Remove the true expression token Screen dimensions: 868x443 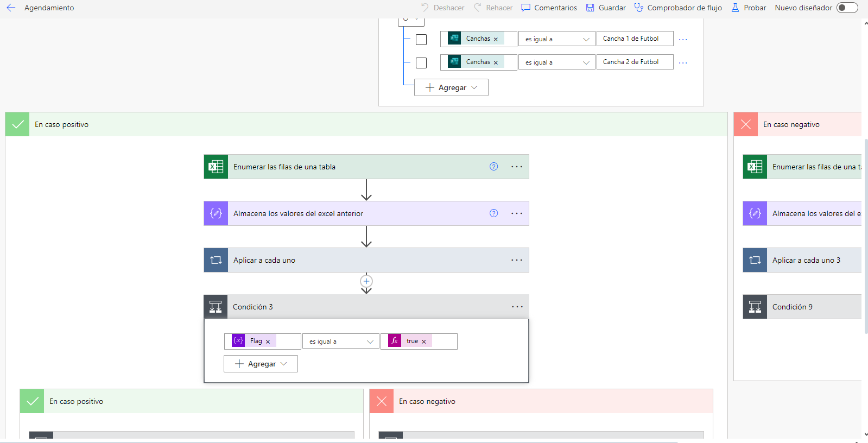(x=424, y=341)
